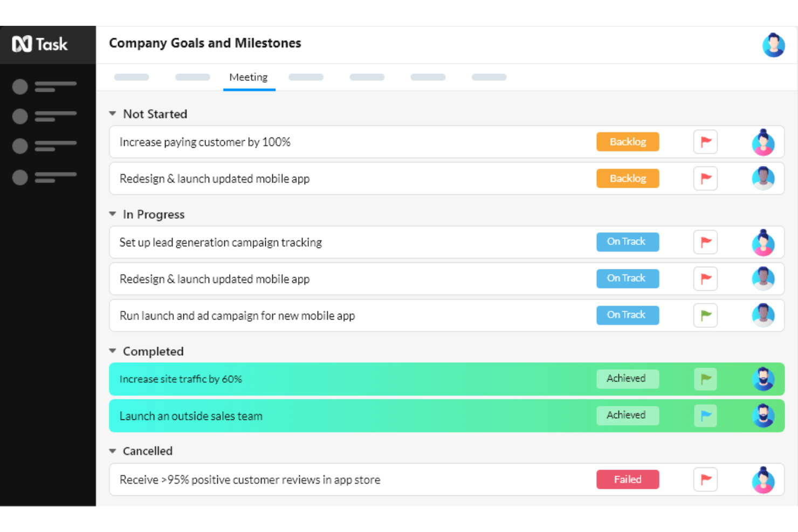798x532 pixels.
Task: Click the red flag on 'Increase paying customer by 100%'
Action: tap(705, 142)
